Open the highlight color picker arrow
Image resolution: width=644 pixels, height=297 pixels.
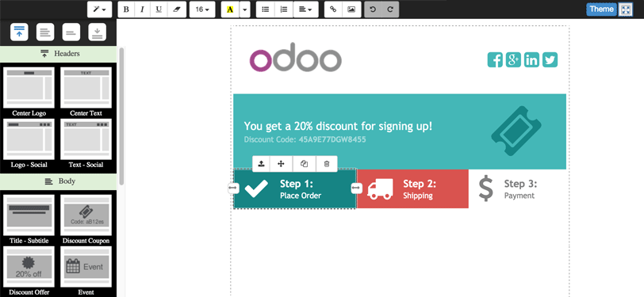pyautogui.click(x=244, y=10)
